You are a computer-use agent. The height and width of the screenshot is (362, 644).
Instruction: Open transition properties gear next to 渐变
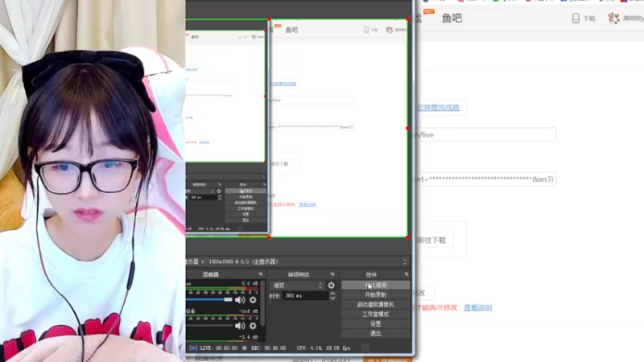click(331, 286)
